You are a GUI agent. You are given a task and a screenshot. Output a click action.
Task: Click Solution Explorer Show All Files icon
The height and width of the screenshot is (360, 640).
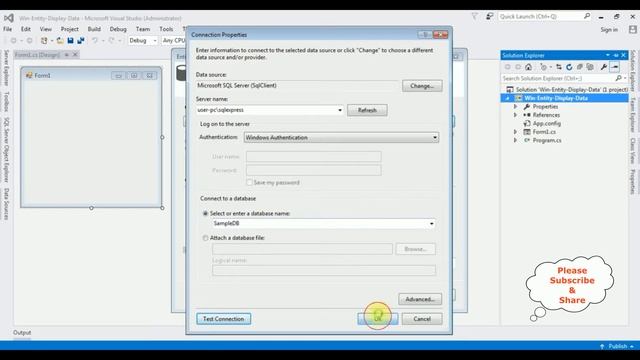coord(590,67)
